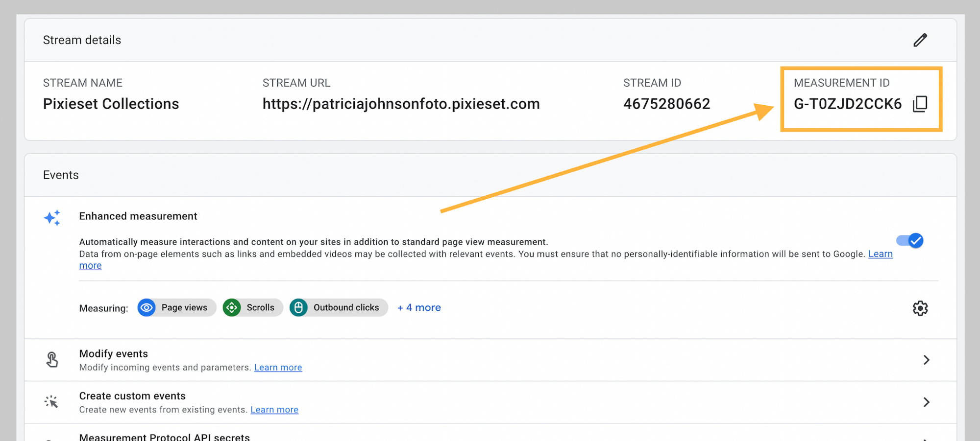The height and width of the screenshot is (441, 980).
Task: Click the Create custom events cursor icon
Action: [51, 402]
